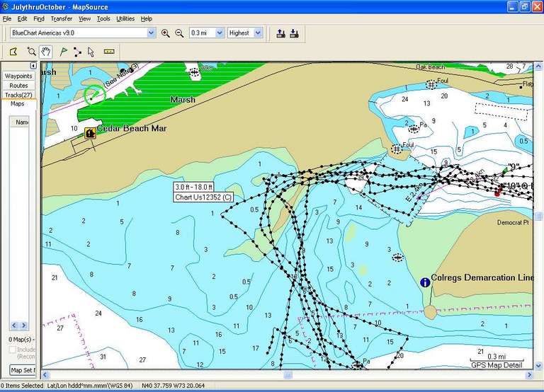The width and height of the screenshot is (544, 392).
Task: Switch to the Tracks(27) tab
Action: click(x=18, y=95)
